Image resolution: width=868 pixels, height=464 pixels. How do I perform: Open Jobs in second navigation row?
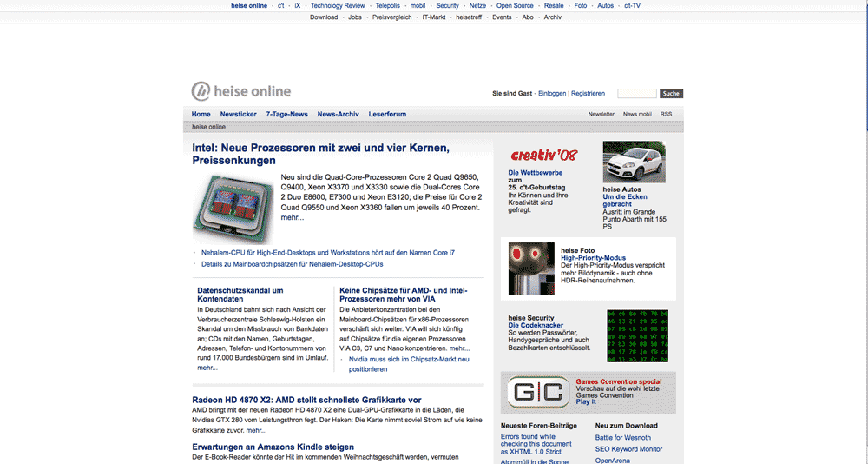click(355, 17)
